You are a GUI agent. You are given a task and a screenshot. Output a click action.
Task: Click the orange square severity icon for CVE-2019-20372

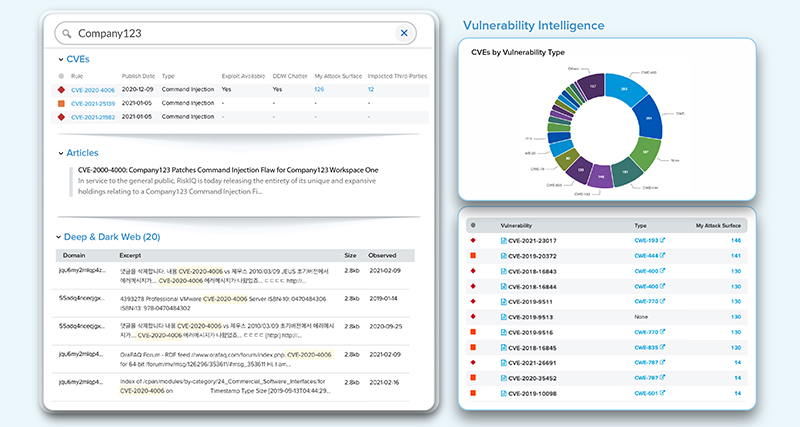(473, 256)
